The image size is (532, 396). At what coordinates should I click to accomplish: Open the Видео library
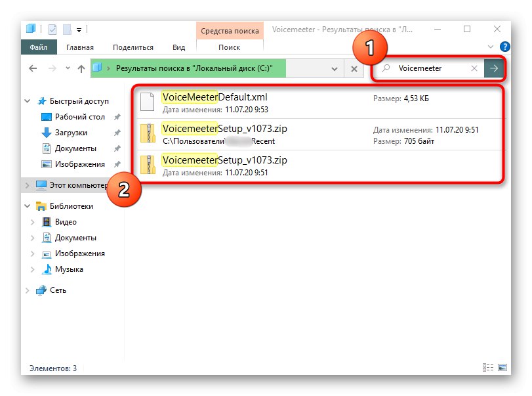click(66, 222)
